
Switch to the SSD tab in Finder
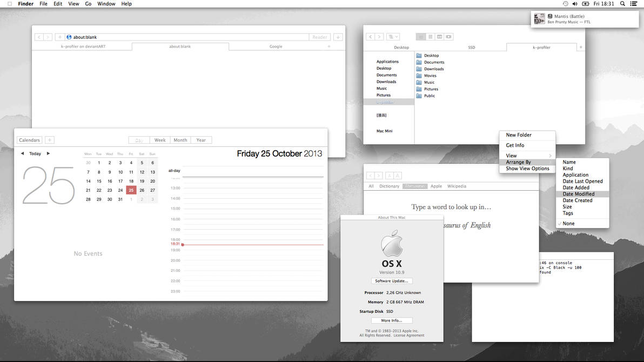pyautogui.click(x=472, y=47)
